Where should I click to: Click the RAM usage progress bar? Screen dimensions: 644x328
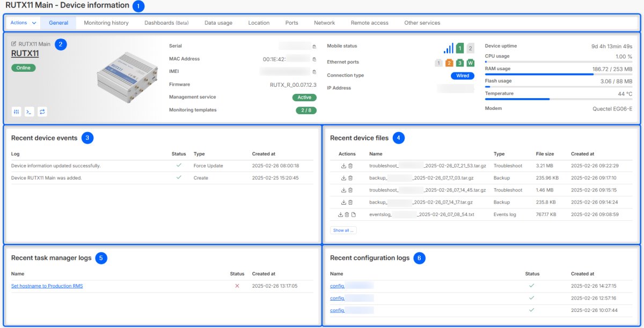click(558, 74)
